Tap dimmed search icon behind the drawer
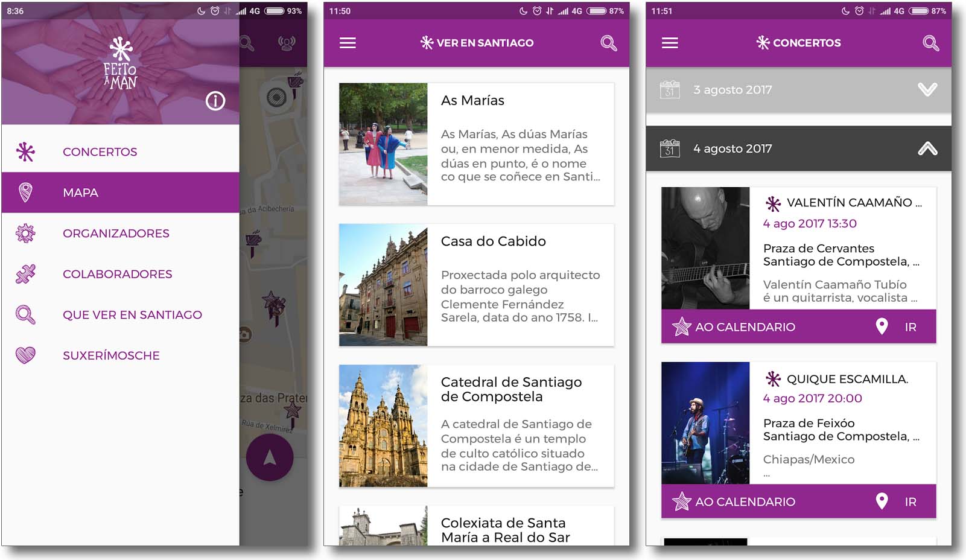The height and width of the screenshot is (560, 966). (x=247, y=43)
